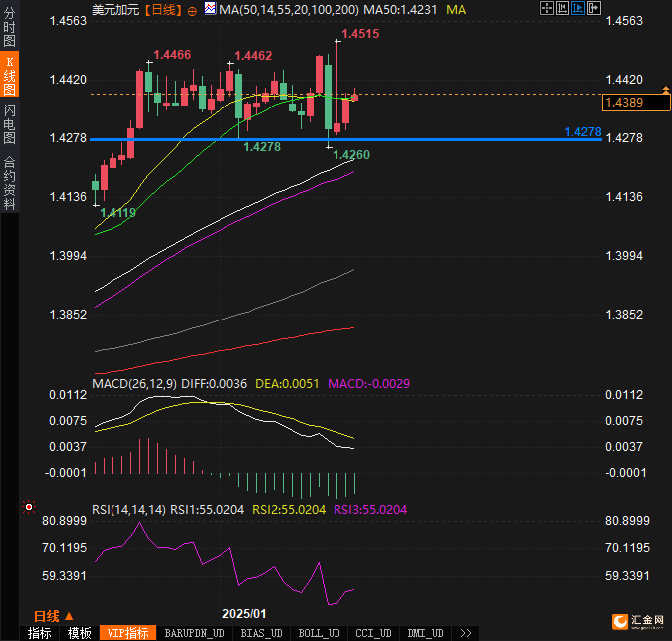Click the 2025/01 date axis label
Image resolution: width=672 pixels, height=641 pixels.
coord(244,613)
